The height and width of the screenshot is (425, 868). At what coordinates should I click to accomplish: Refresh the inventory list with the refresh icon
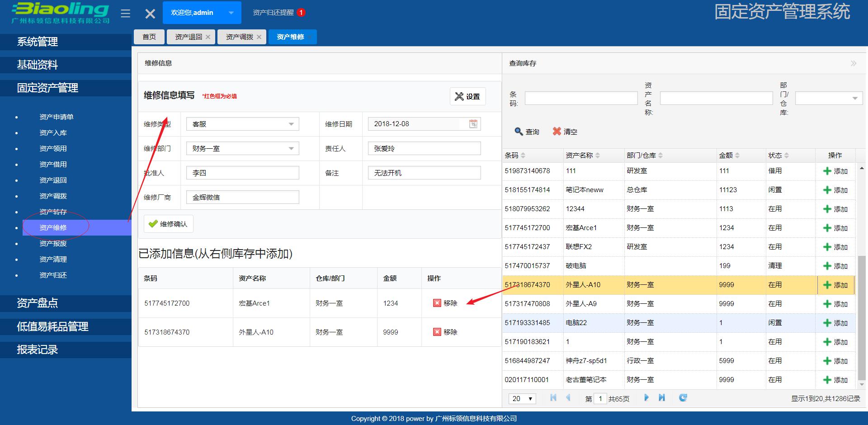(682, 398)
